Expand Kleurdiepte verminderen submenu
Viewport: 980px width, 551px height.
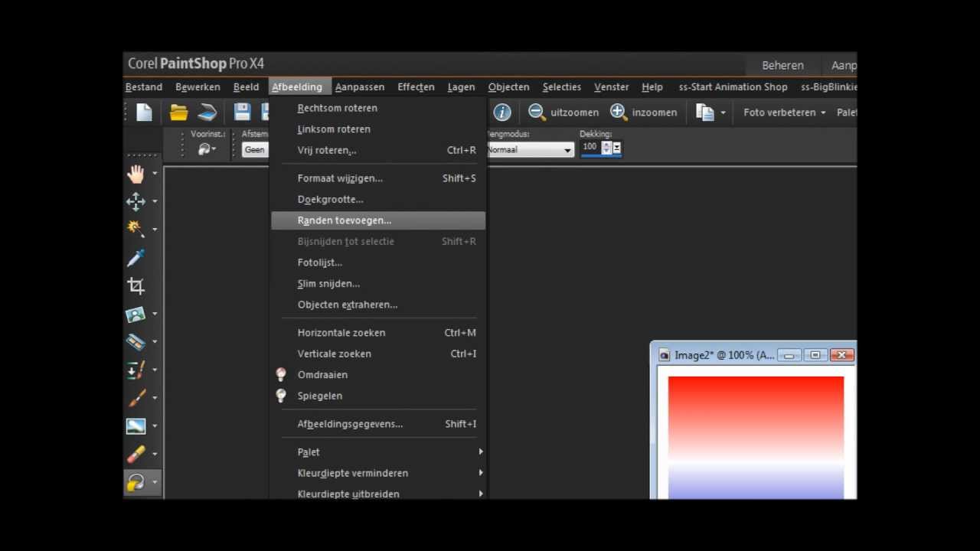pyautogui.click(x=378, y=473)
